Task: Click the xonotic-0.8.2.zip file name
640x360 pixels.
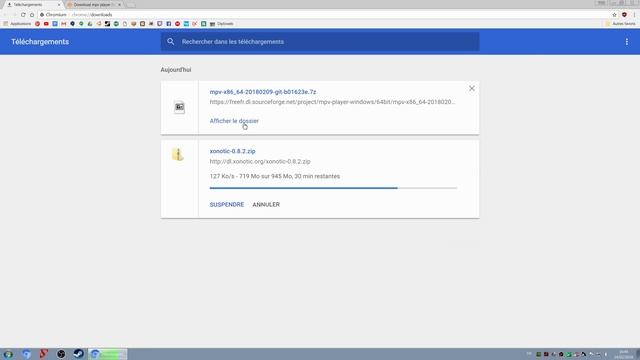Action: click(232, 151)
